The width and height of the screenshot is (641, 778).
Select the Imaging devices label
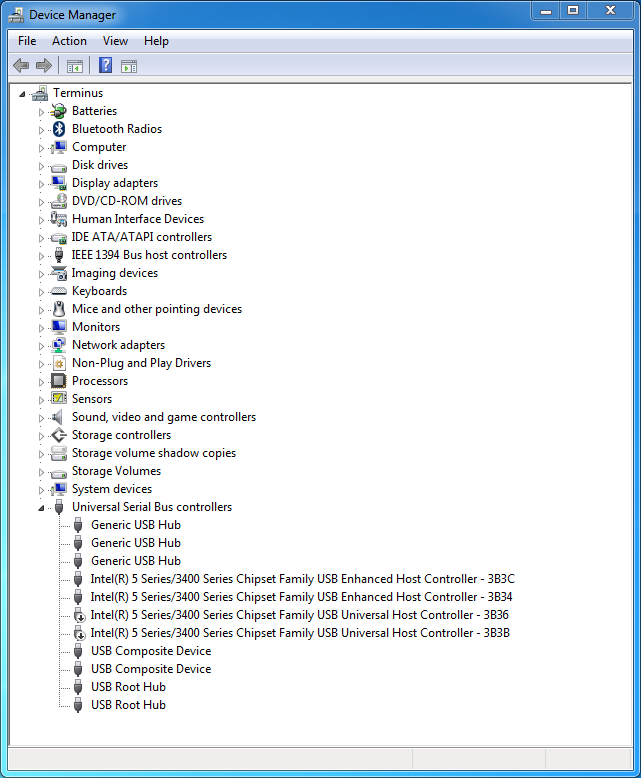(115, 273)
